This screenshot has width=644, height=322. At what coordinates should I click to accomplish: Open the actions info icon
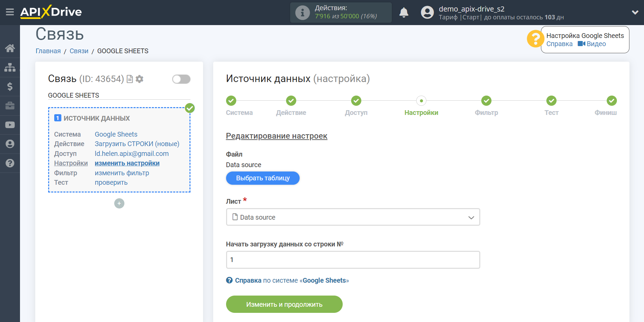pyautogui.click(x=302, y=13)
